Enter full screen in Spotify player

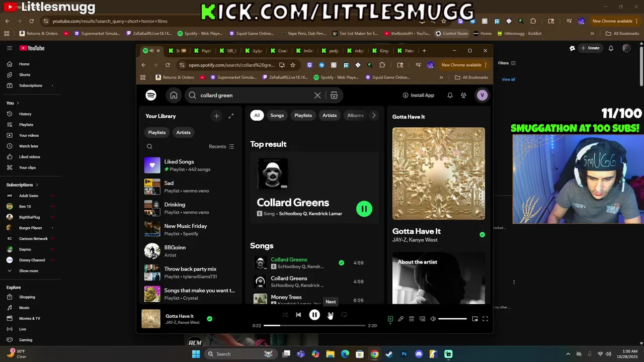pyautogui.click(x=486, y=319)
